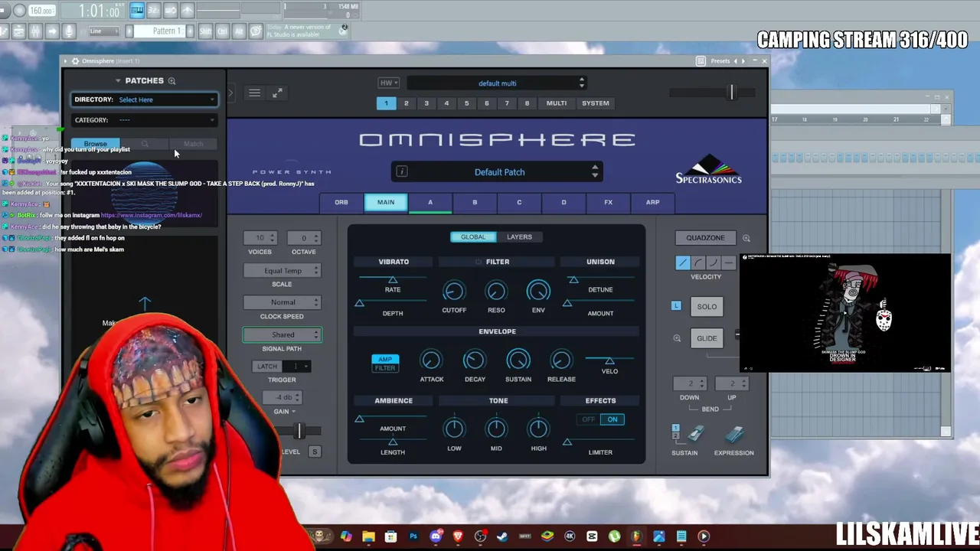Image resolution: width=980 pixels, height=551 pixels.
Task: Select FILTER envelope mode
Action: click(385, 368)
